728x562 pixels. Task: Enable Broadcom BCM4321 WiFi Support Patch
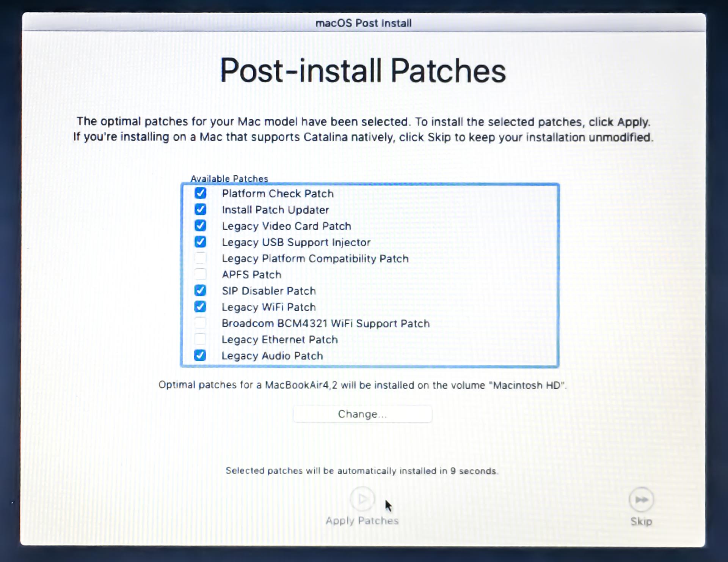tap(200, 323)
